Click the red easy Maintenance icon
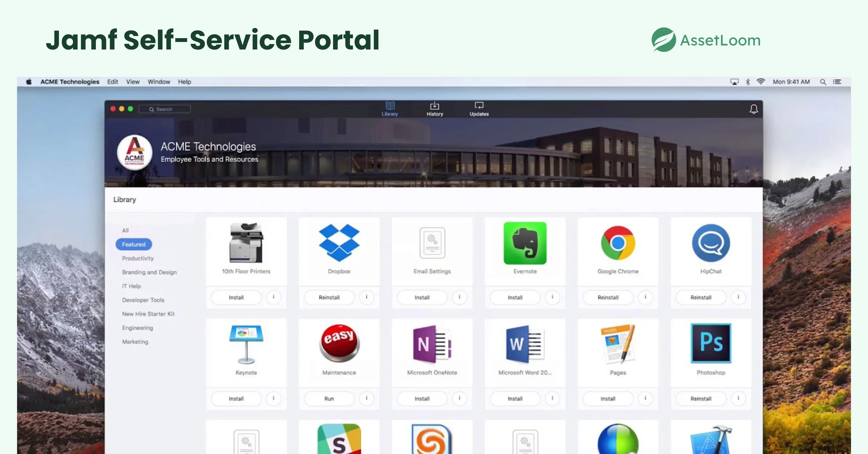This screenshot has width=868, height=454. coord(339,343)
